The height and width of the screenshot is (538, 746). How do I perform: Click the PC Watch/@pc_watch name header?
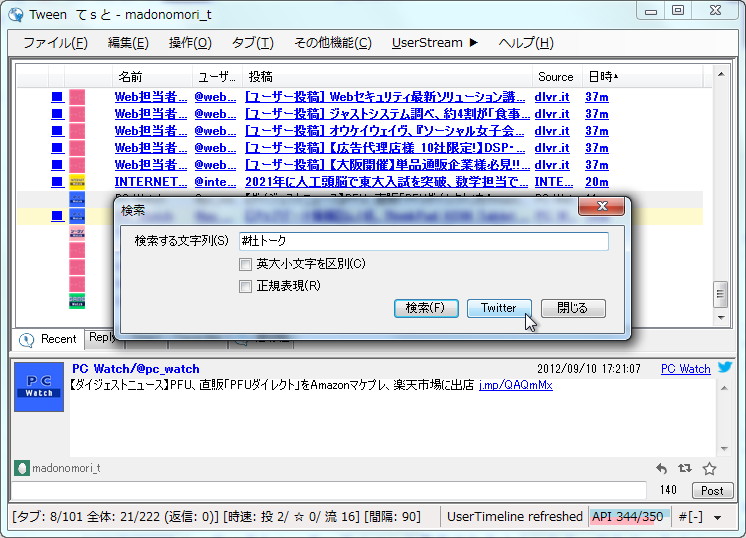(x=136, y=369)
